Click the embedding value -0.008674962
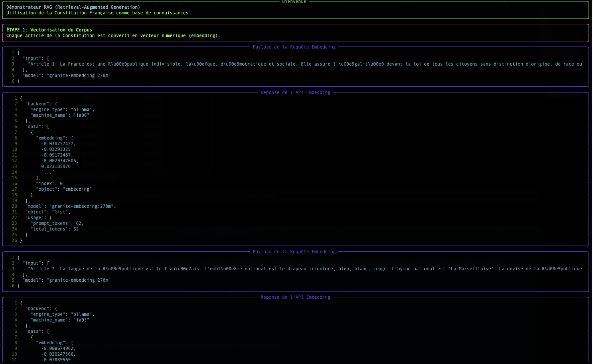Viewport: 593px width, 364px height. click(x=58, y=349)
